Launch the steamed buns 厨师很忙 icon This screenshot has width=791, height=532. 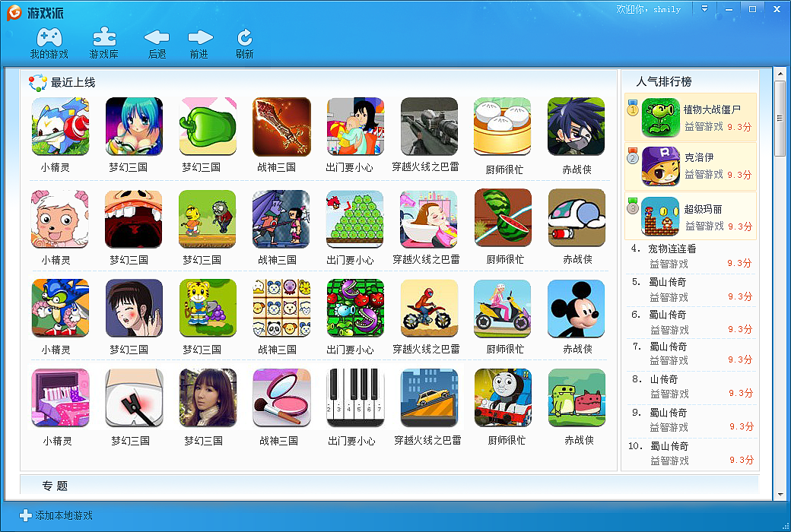tap(503, 126)
